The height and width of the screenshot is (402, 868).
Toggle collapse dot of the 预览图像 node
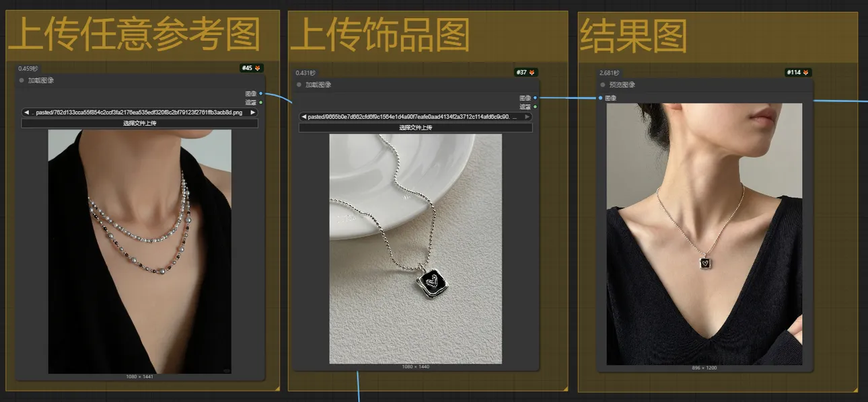tap(603, 85)
